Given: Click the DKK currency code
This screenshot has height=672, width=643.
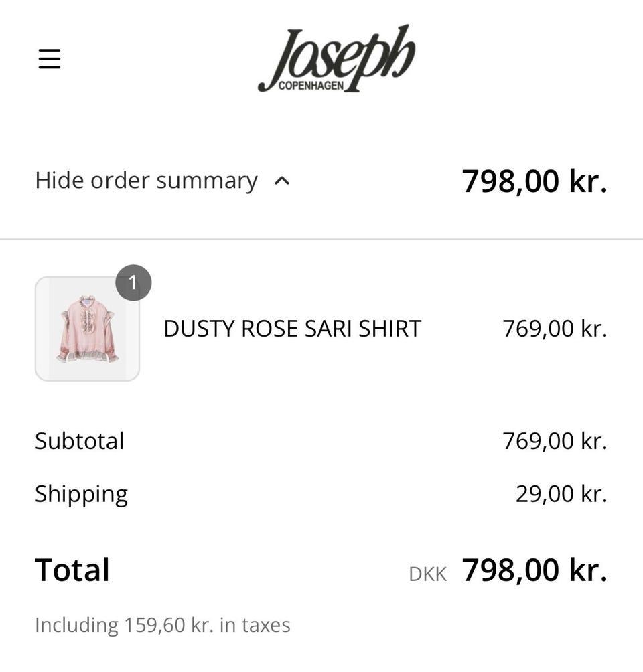Looking at the screenshot, I should (x=427, y=574).
